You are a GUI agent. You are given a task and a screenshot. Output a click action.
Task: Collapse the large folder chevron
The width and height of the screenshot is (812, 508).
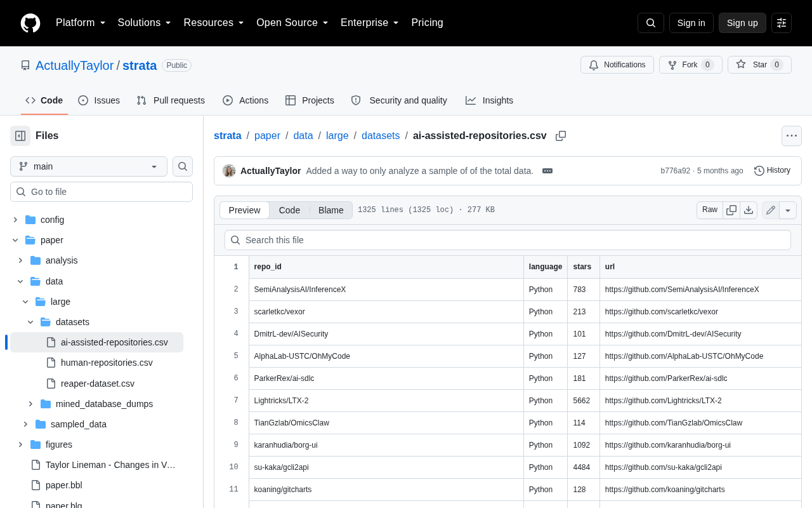[x=25, y=302]
